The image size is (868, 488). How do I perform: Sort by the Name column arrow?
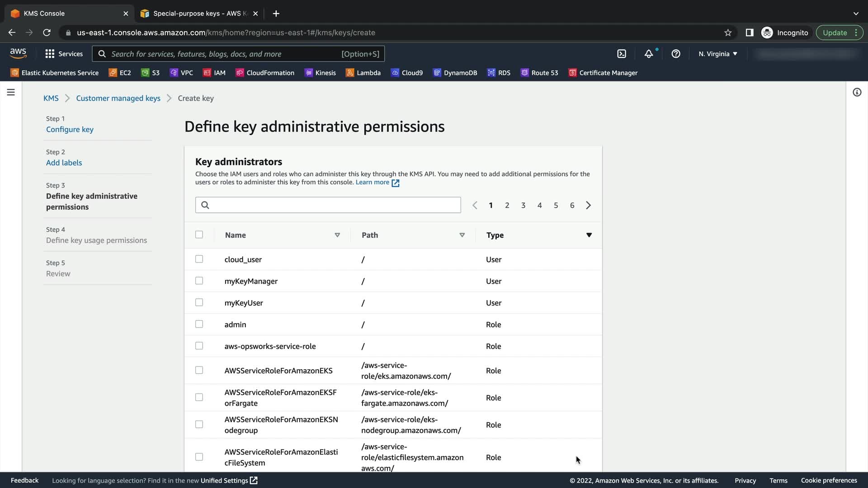[x=337, y=235]
